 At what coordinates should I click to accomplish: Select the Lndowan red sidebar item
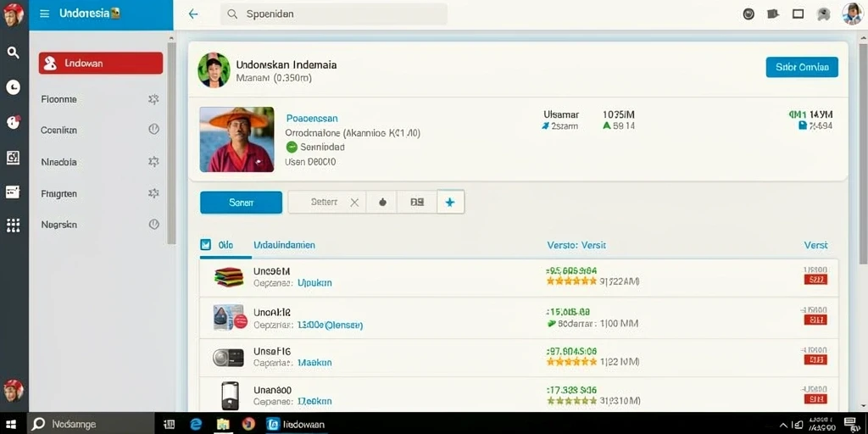[101, 63]
